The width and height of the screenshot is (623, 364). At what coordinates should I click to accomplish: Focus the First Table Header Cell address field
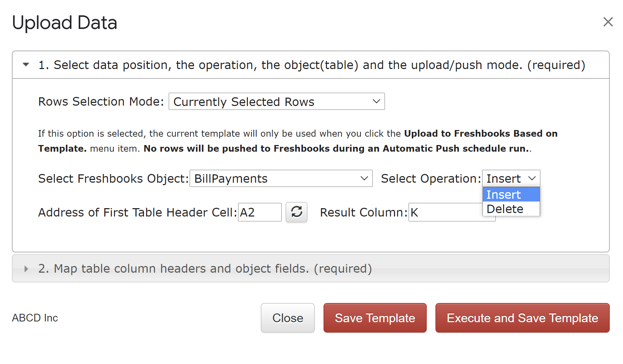click(259, 212)
